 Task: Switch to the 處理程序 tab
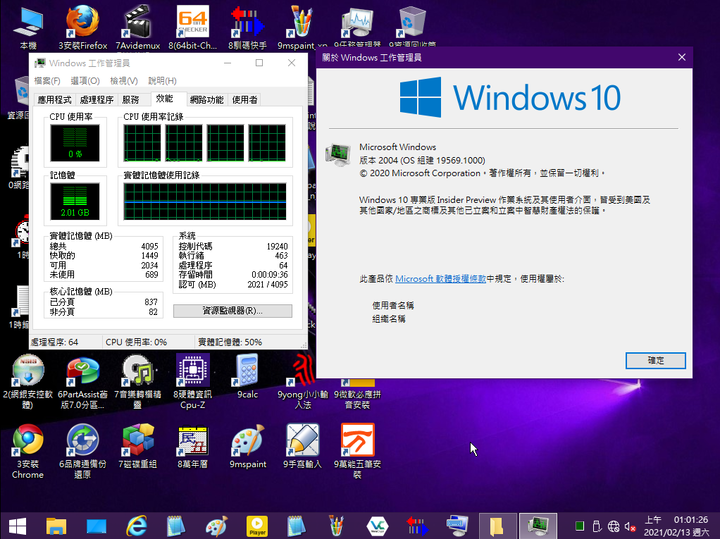(x=96, y=100)
